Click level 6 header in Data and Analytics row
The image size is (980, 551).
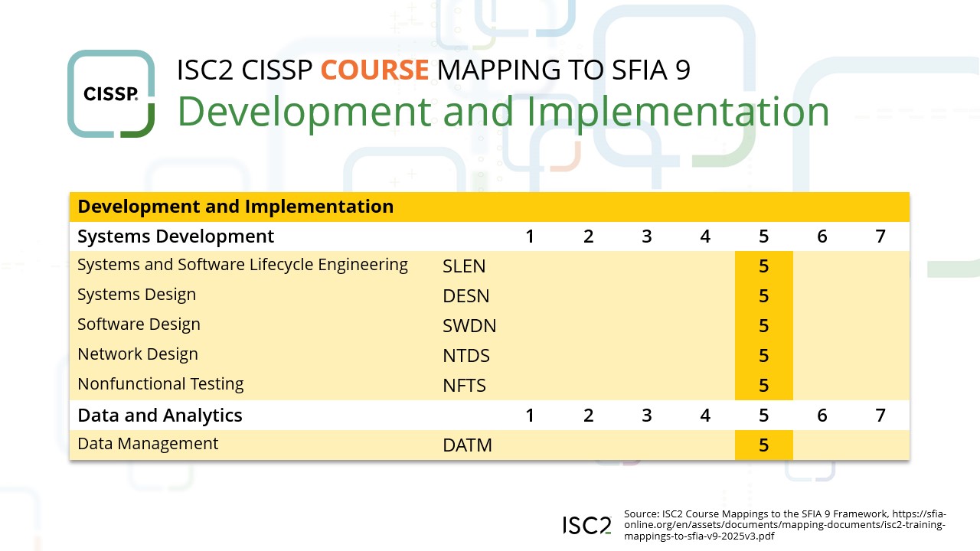click(822, 416)
